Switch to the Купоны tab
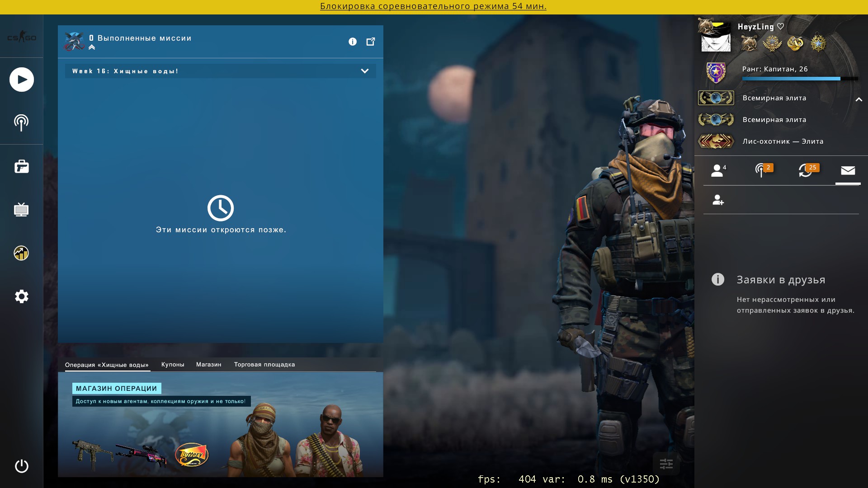The width and height of the screenshot is (868, 488). coord(173,364)
